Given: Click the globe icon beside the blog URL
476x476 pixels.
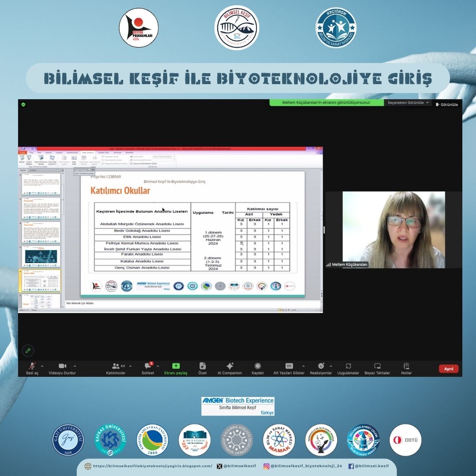Looking at the screenshot, I should coord(88,466).
